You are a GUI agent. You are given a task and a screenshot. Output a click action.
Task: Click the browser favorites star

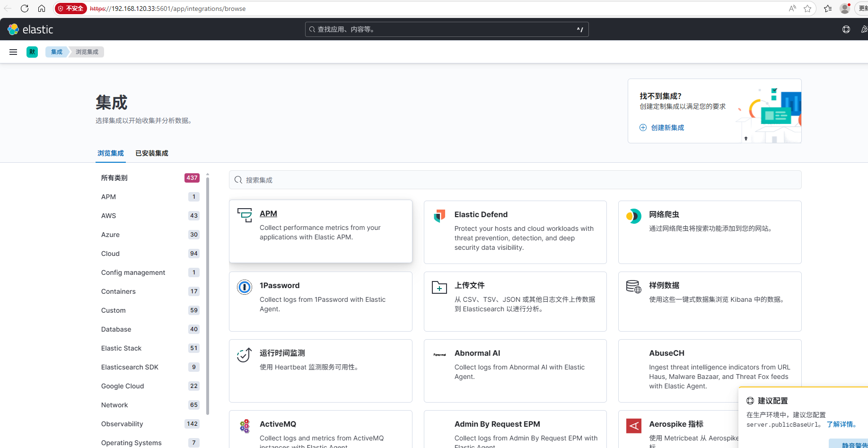[808, 9]
